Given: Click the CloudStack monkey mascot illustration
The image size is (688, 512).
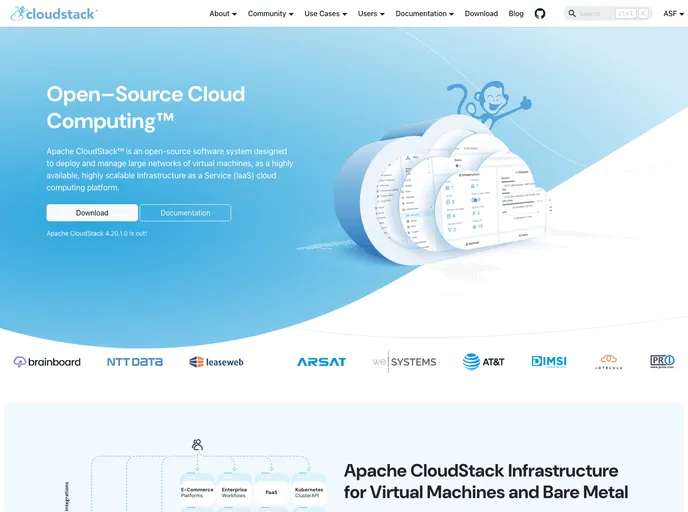Looking at the screenshot, I should point(491,104).
